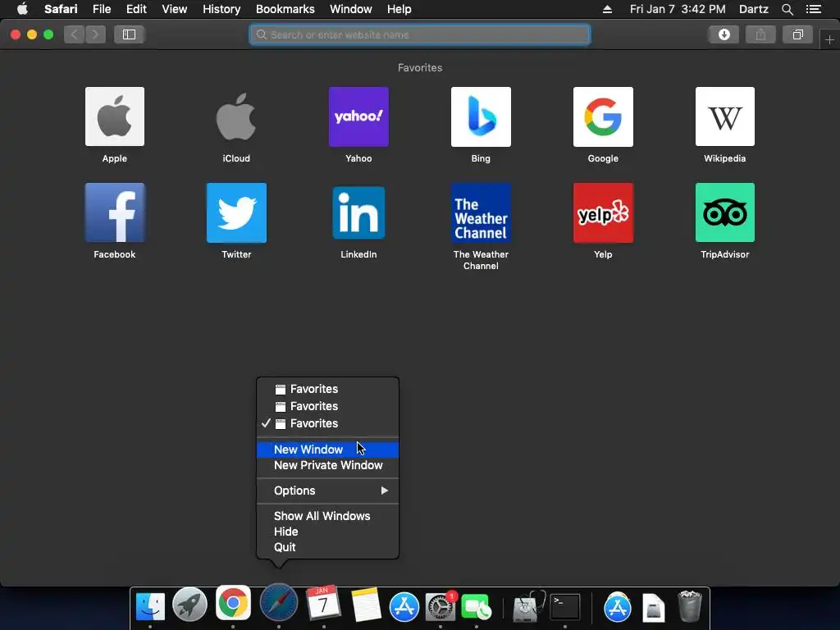The width and height of the screenshot is (840, 630).
Task: Open System Preferences gear in Dock
Action: point(441,607)
